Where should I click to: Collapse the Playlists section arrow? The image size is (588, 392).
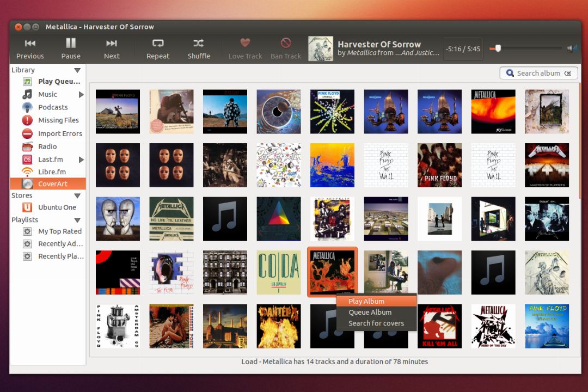pos(77,220)
